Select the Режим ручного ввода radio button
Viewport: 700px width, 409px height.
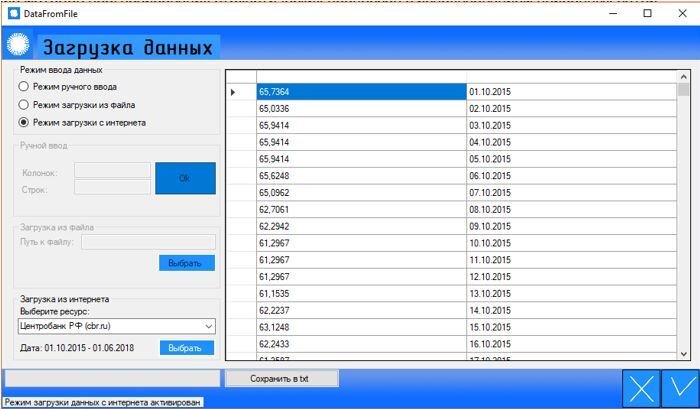(24, 87)
